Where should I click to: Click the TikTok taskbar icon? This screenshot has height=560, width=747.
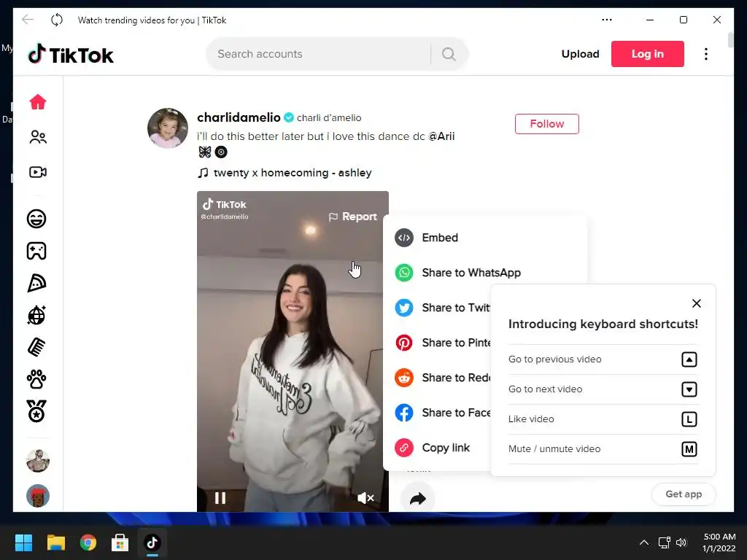point(152,542)
